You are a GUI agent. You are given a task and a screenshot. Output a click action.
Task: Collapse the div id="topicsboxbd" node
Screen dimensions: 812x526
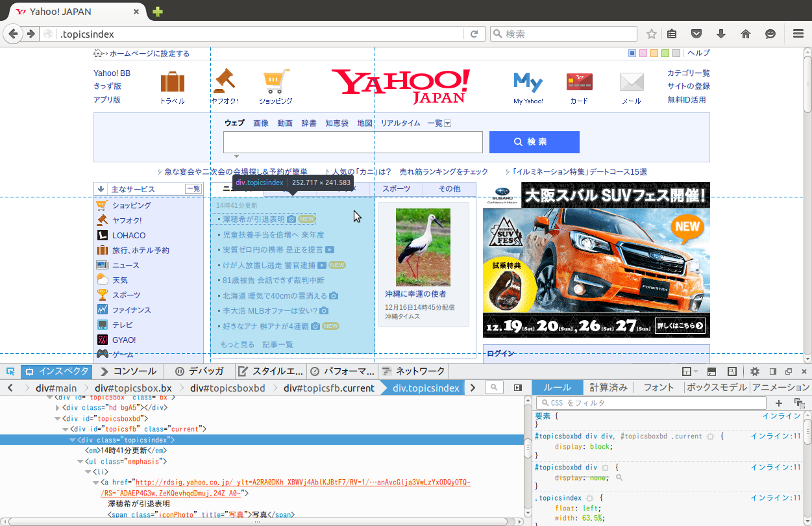[x=58, y=419]
